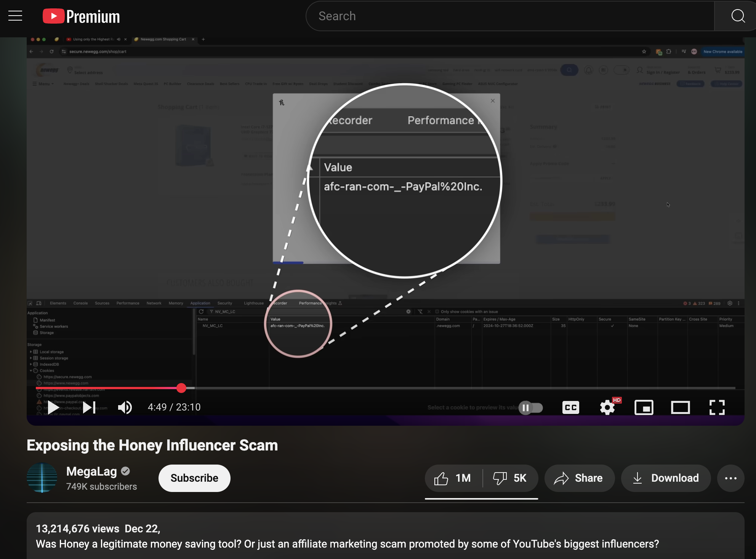Click the red progress bar scrubber handle
Screen dimensions: 756x559
click(x=181, y=388)
